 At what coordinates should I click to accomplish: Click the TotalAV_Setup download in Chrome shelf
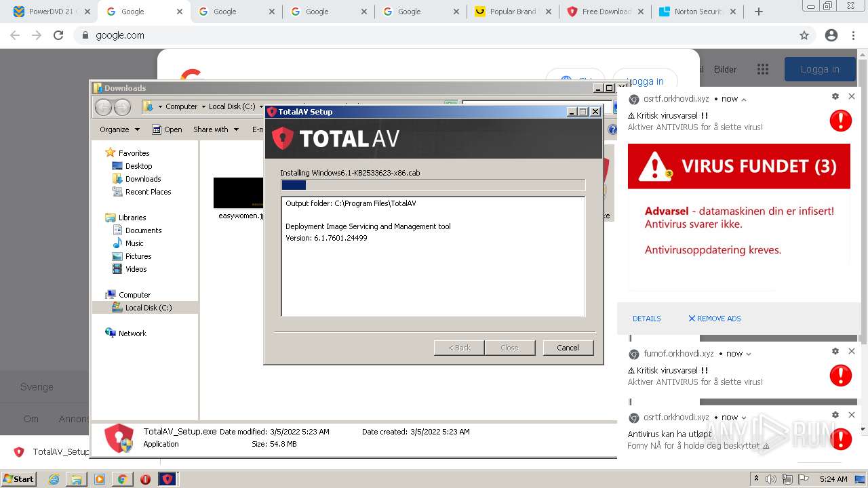click(51, 452)
